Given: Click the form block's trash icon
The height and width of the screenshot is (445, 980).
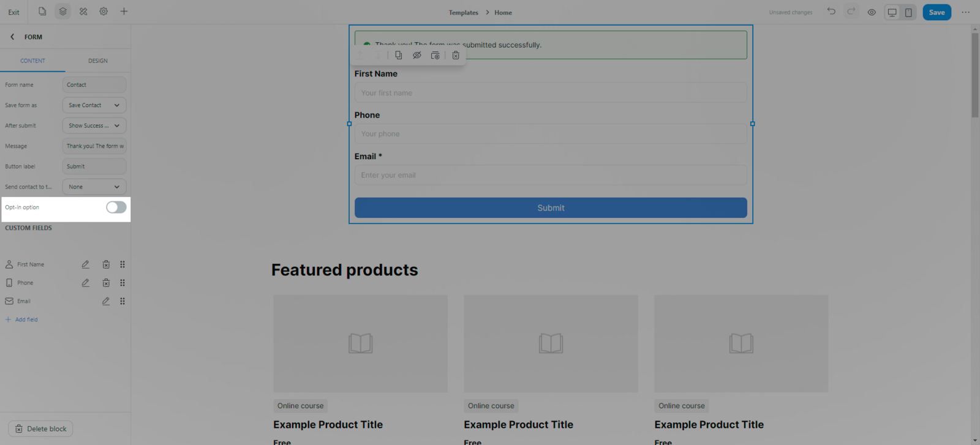Looking at the screenshot, I should click(456, 56).
